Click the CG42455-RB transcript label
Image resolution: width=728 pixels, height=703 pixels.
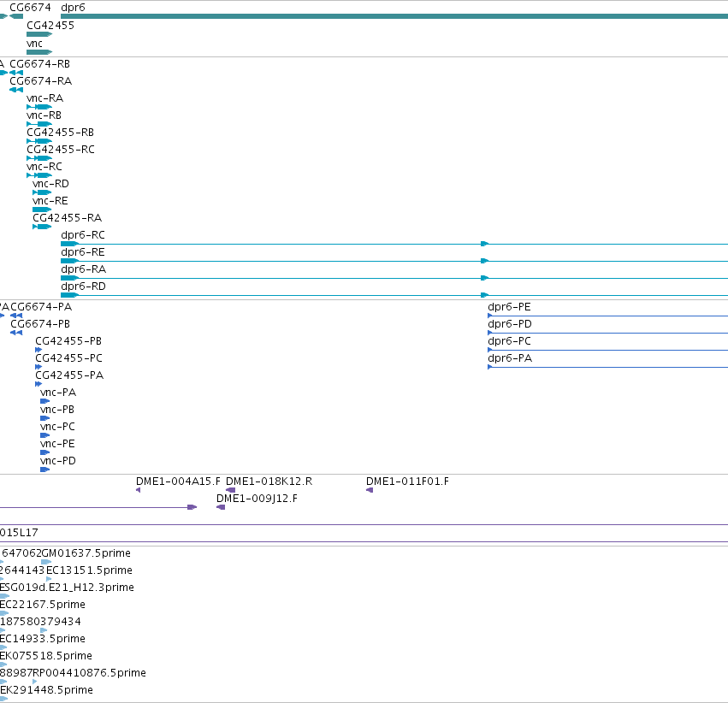pos(61,133)
